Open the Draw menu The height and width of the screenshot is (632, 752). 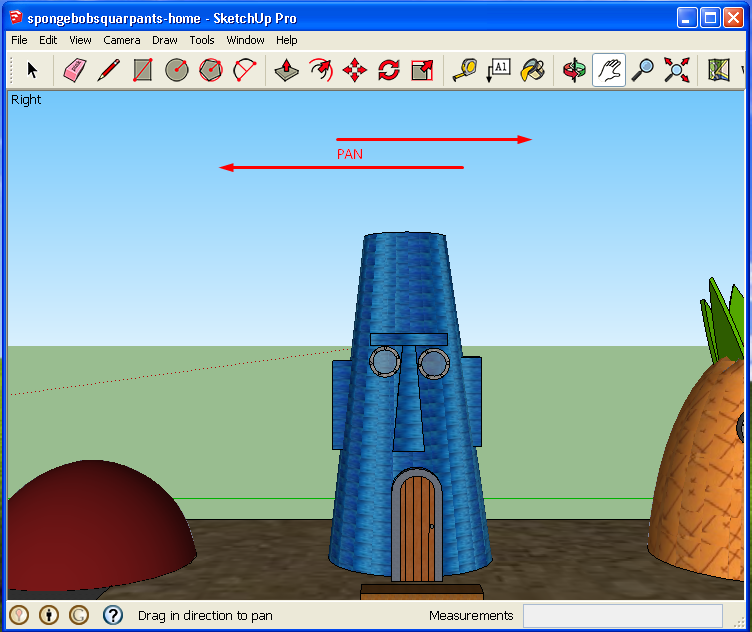(164, 40)
